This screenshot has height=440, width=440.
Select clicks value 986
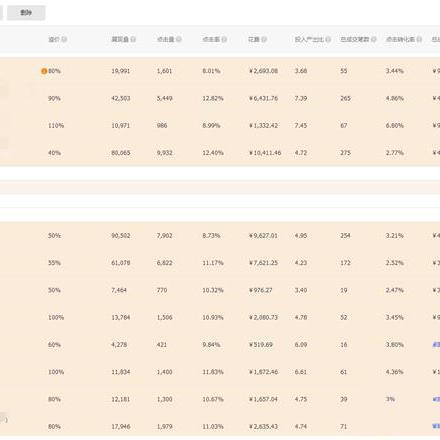(162, 126)
